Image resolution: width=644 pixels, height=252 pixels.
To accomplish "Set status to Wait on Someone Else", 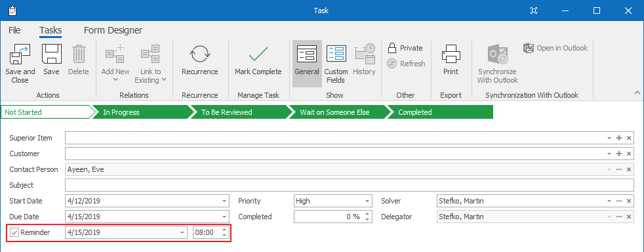I will tap(338, 112).
